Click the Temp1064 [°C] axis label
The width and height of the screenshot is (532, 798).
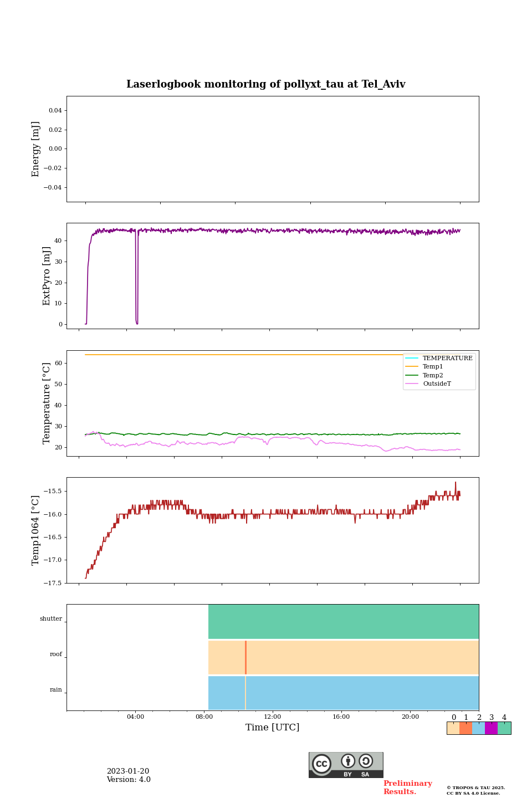coord(36,530)
